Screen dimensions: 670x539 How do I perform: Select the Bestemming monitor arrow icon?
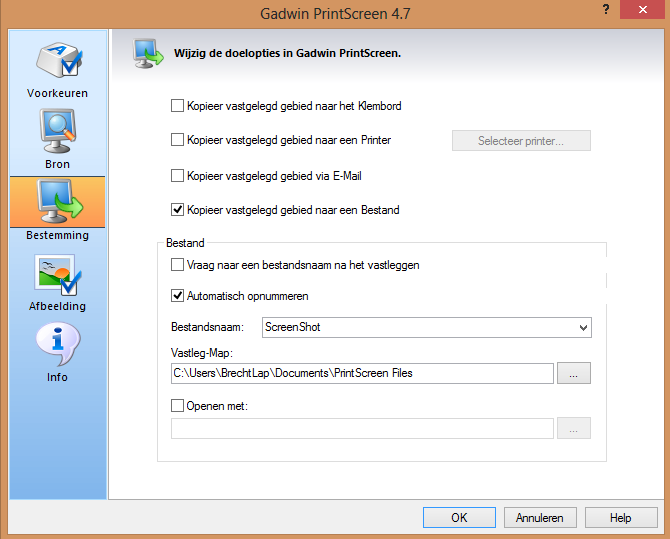tap(59, 201)
